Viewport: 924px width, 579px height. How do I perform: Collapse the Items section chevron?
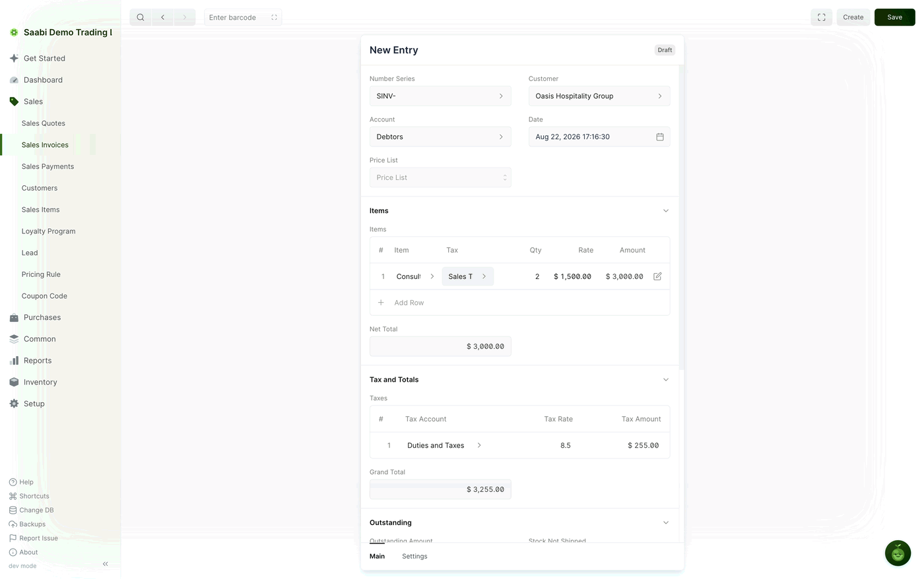[x=665, y=211]
